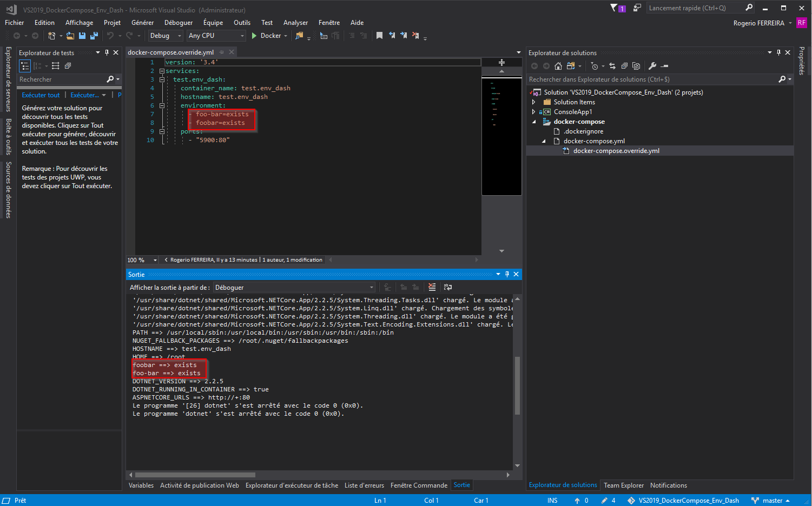Viewport: 812px width, 506px height.
Task: Click Show All Files icon in Solution Explorer
Action: click(636, 66)
